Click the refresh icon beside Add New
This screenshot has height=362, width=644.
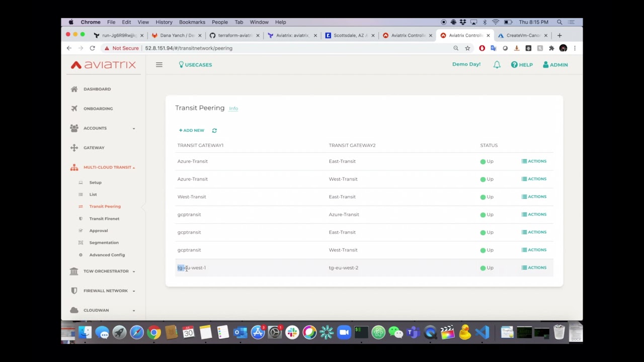coord(214,130)
